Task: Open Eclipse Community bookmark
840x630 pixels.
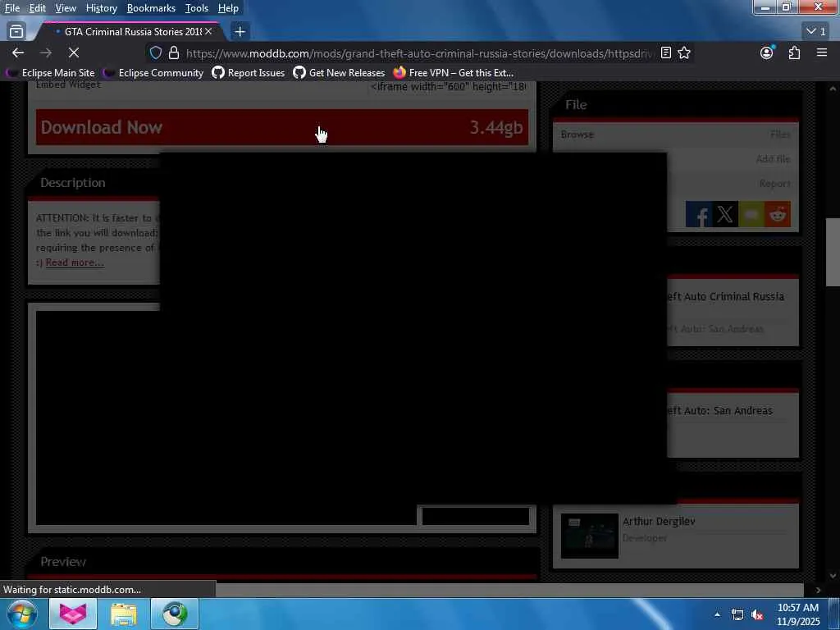Action: tap(153, 73)
